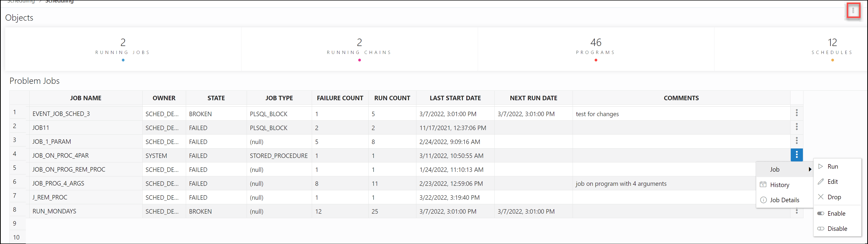868x244 pixels.
Task: Open the page information icon at top right
Action: click(x=854, y=11)
